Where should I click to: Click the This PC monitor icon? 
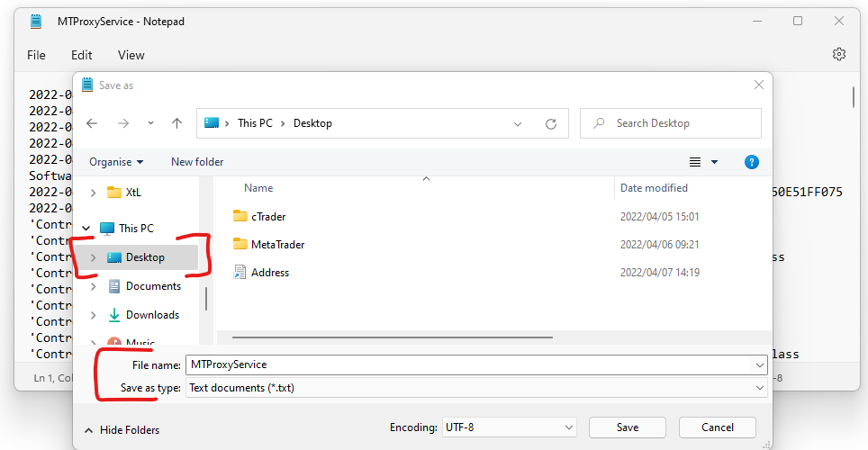tap(107, 228)
